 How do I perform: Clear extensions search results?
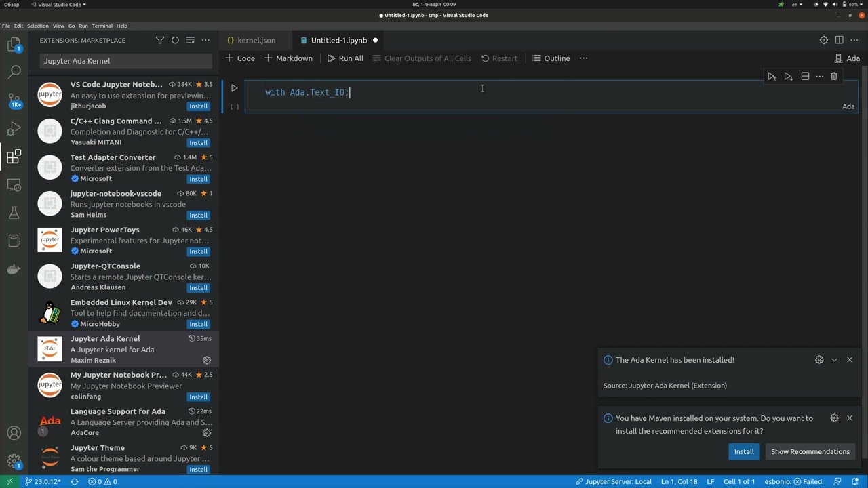tap(191, 40)
